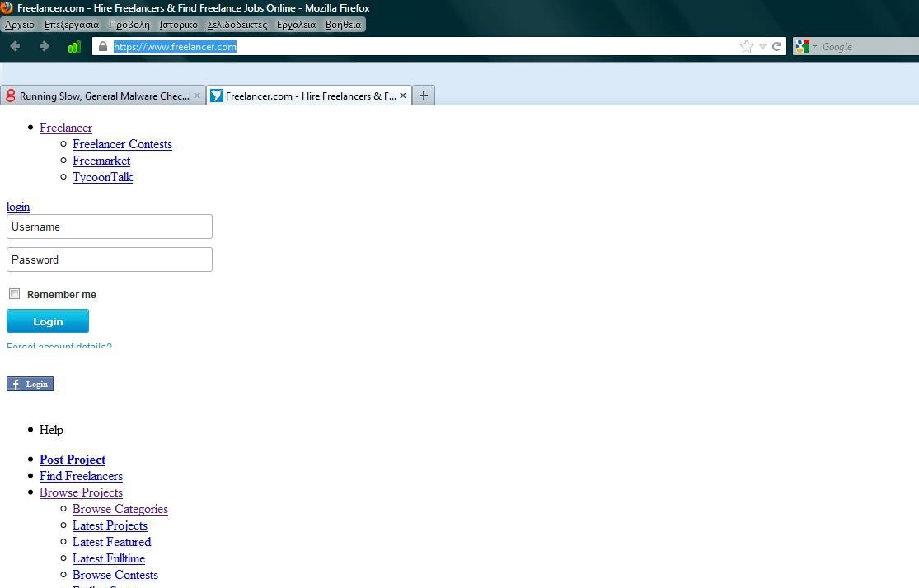
Task: Open the Freelancer Contests link
Action: tap(122, 144)
